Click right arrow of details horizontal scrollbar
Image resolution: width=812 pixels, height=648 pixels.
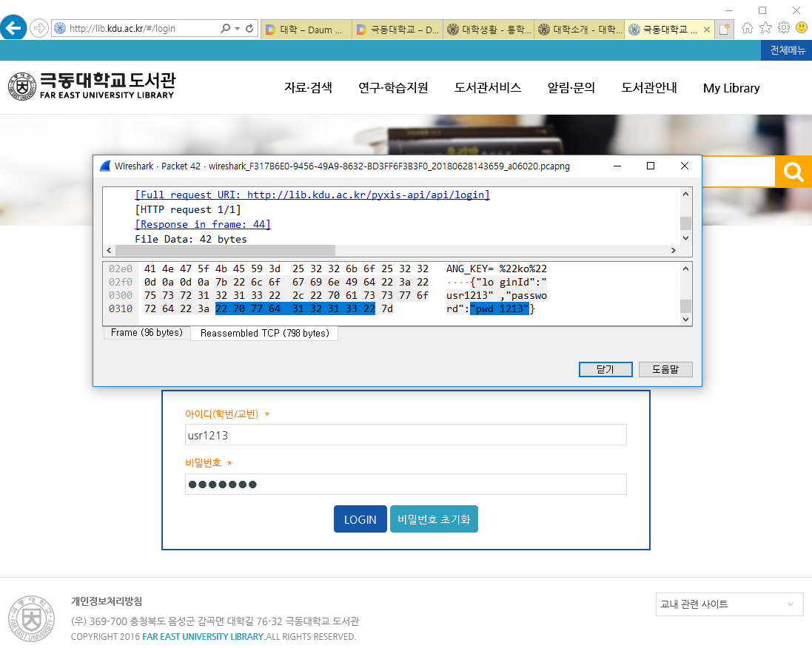[674, 251]
